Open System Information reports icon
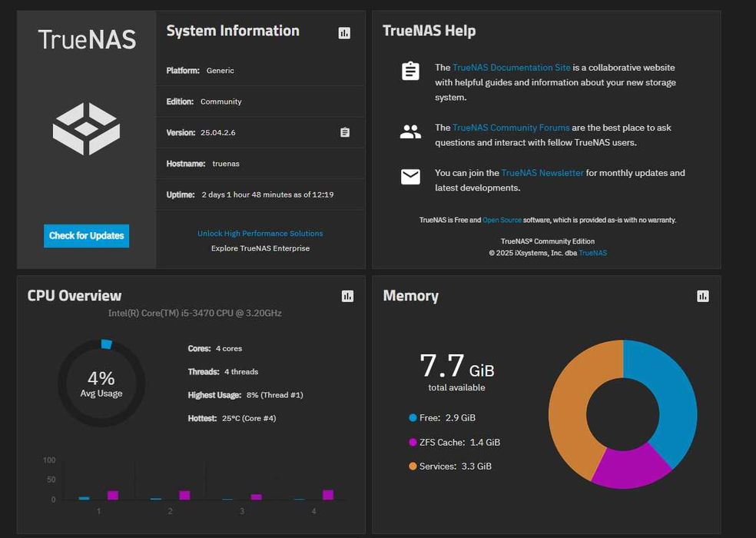756x538 pixels. [344, 33]
